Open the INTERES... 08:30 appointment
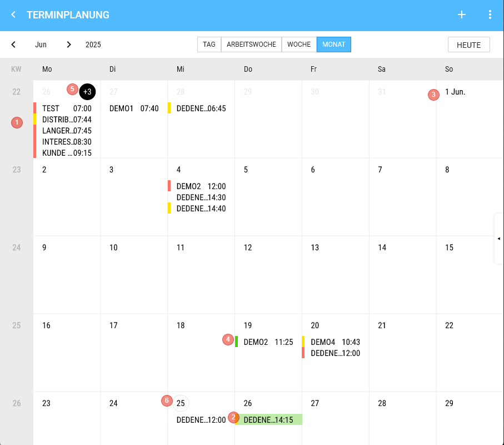Screen dimensions: 504x445 point(67,142)
